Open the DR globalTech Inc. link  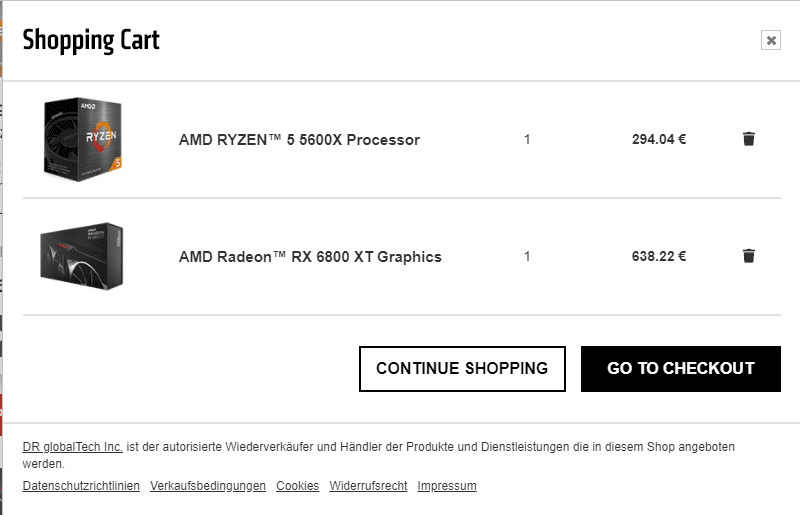pyautogui.click(x=72, y=447)
